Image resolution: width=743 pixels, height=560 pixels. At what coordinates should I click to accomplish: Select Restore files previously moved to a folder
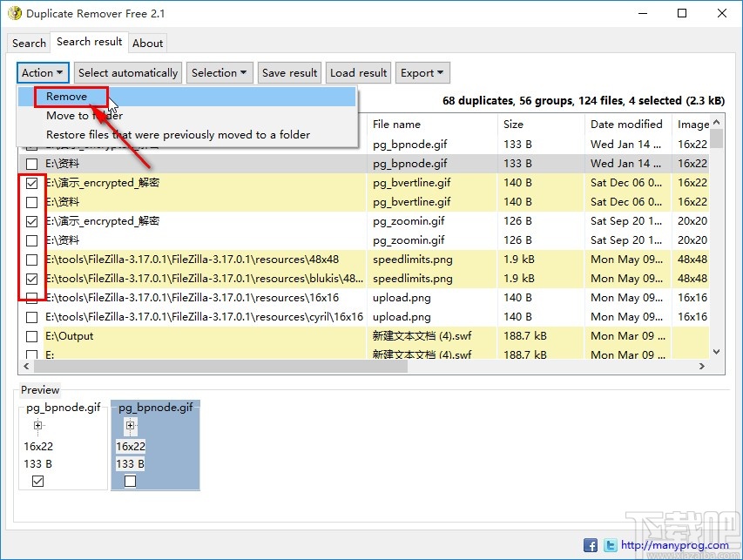(187, 134)
